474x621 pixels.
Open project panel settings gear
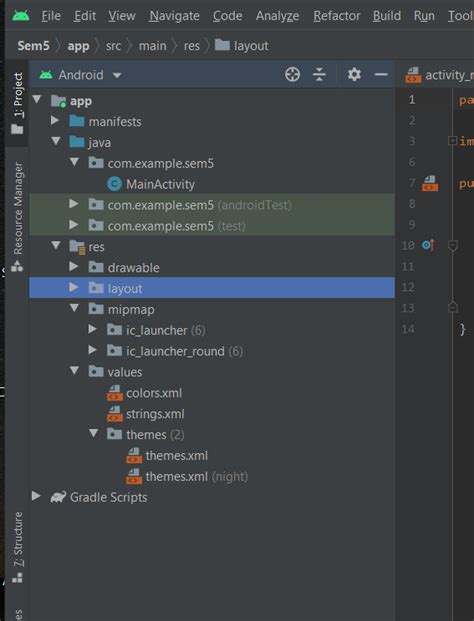click(x=354, y=74)
